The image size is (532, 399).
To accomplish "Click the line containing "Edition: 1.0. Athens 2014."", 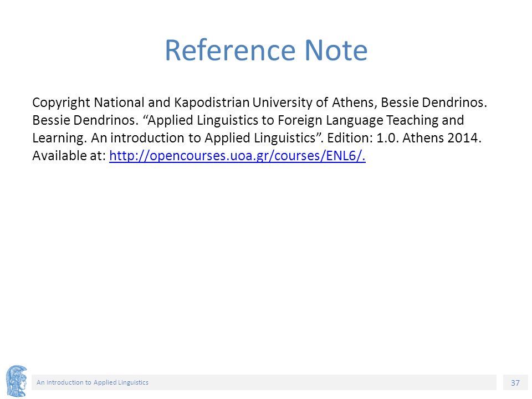I will point(257,138).
